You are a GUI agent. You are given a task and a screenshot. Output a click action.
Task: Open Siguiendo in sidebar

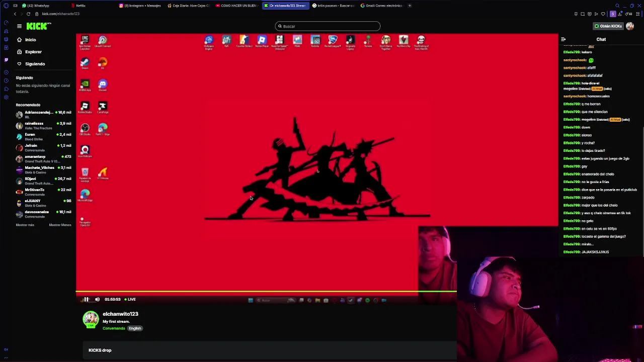[x=31, y=64]
